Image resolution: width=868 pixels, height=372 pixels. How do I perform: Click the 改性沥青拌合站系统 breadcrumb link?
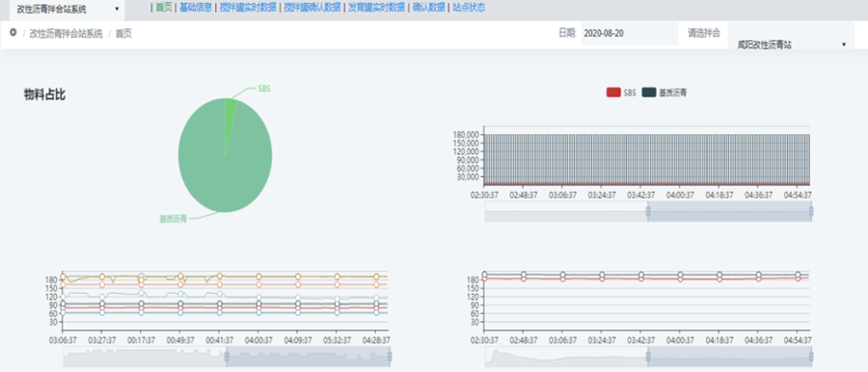tap(66, 34)
